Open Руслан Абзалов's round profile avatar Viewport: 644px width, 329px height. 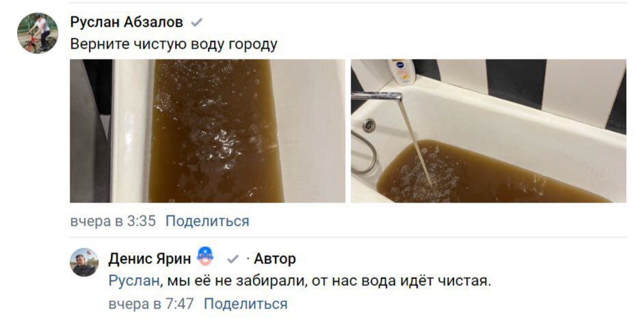tap(38, 33)
